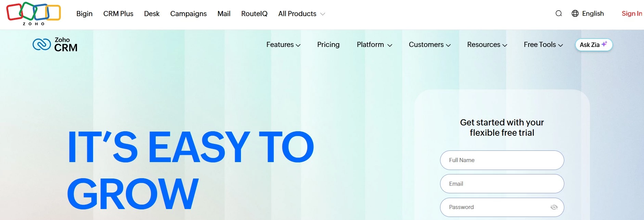Focus the Password field

(502, 207)
